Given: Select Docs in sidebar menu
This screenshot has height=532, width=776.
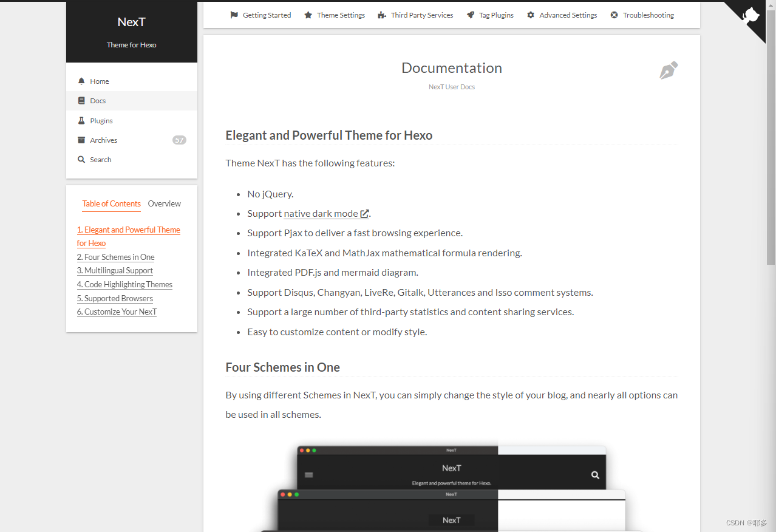Looking at the screenshot, I should point(132,101).
